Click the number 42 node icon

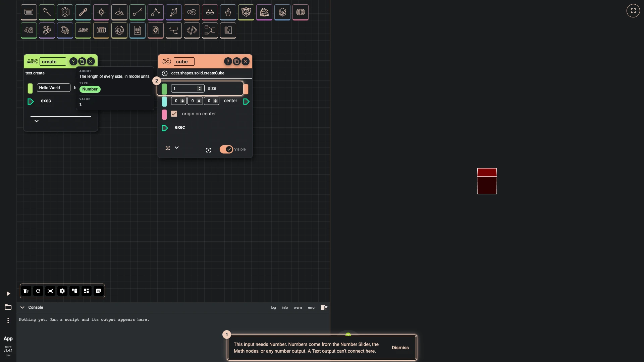29,30
